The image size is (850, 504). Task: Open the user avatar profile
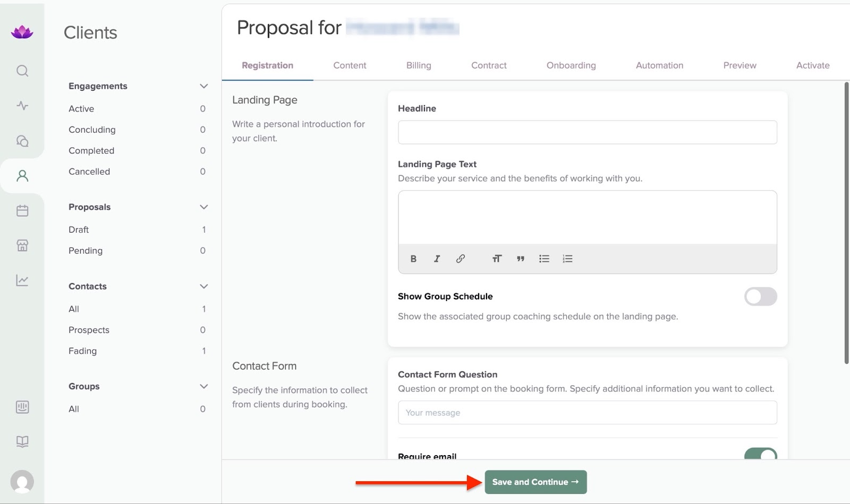pyautogui.click(x=22, y=482)
